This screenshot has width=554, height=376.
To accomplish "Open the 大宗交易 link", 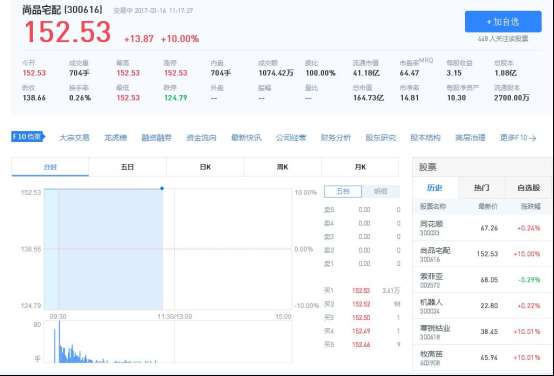I will (74, 137).
